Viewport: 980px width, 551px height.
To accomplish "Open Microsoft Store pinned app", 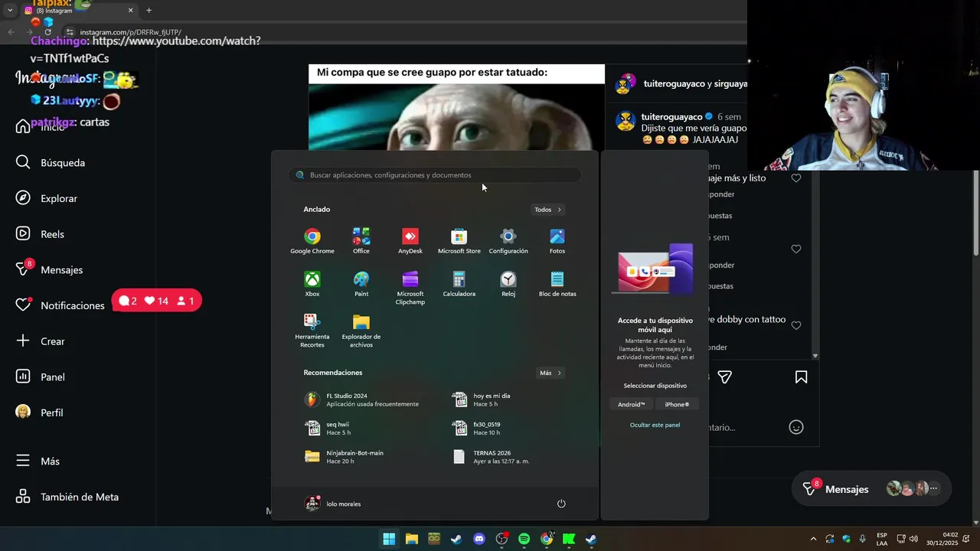I will [459, 241].
